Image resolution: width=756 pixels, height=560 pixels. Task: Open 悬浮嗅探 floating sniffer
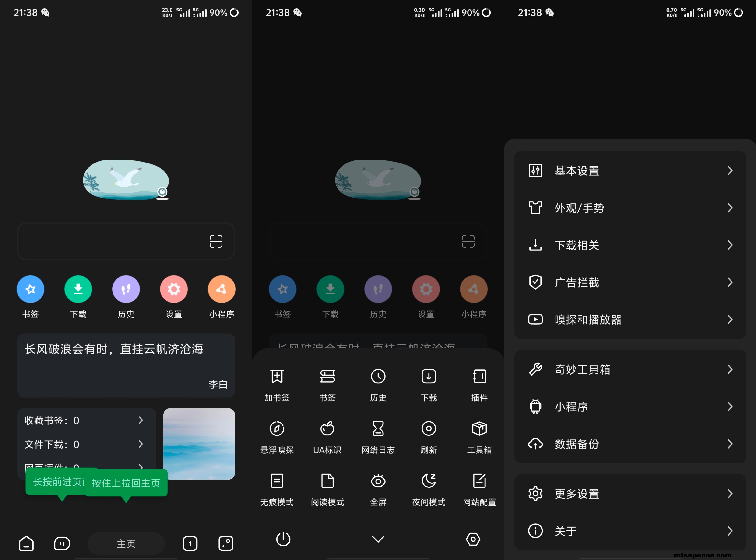point(277,429)
